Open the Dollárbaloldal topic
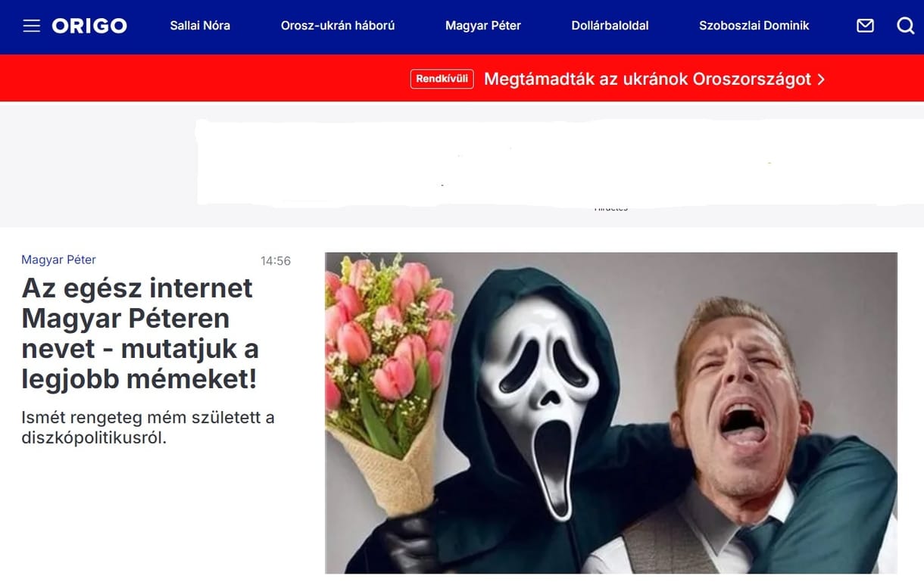This screenshot has width=924, height=582. coord(610,26)
